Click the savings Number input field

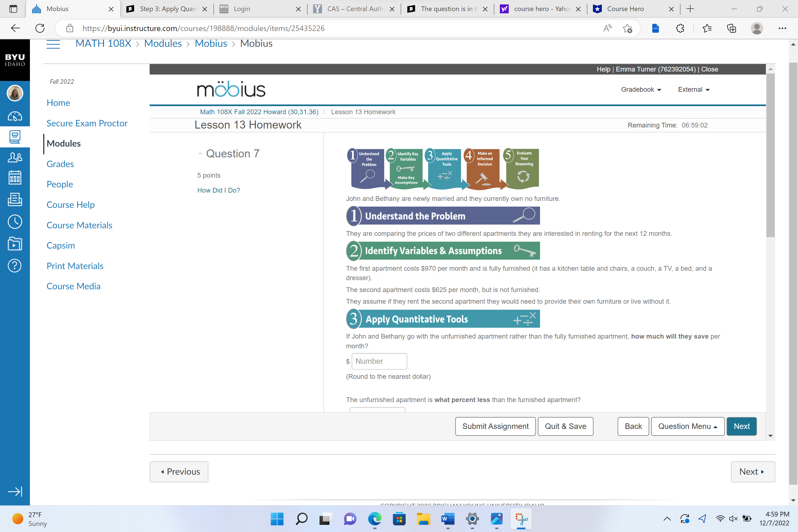[379, 361]
